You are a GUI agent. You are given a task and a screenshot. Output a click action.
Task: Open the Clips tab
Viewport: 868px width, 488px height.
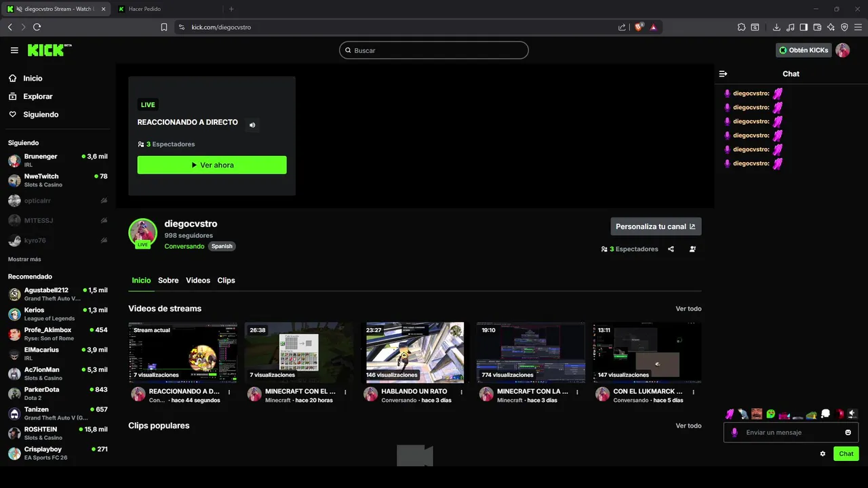point(226,280)
